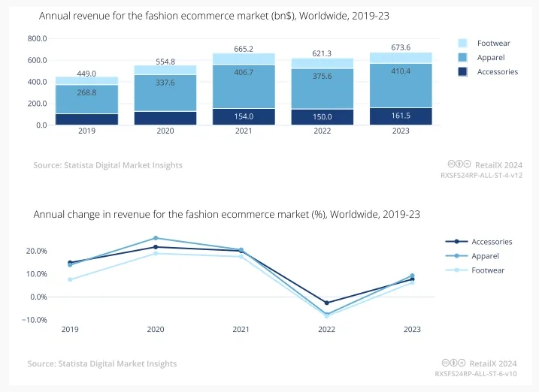Select the 2019 Footwear data point on line chart
This screenshot has height=392, width=539.
[x=70, y=279]
